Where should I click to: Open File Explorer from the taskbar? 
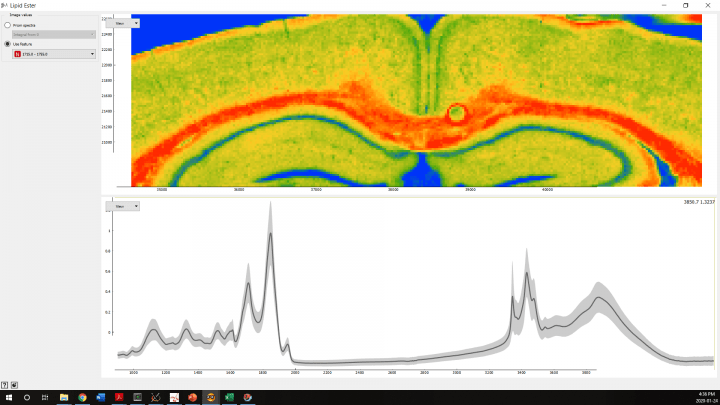[x=64, y=397]
